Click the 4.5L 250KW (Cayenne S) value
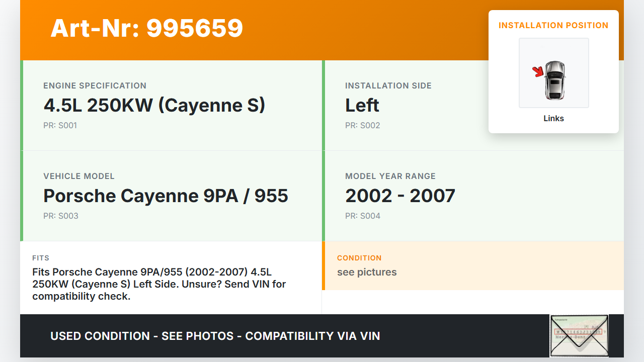Screen dimensions: 644x362 (x=154, y=105)
